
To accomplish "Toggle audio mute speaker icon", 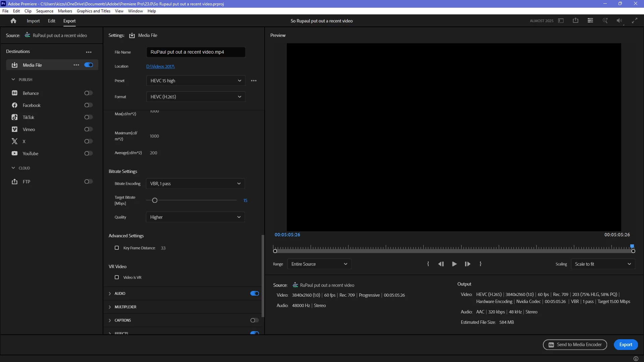I will 619,21.
